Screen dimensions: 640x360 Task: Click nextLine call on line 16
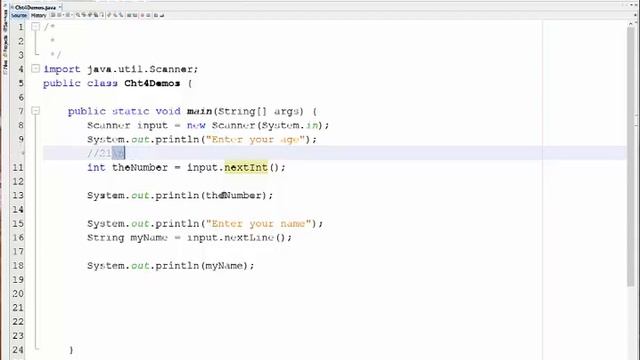[x=249, y=238]
